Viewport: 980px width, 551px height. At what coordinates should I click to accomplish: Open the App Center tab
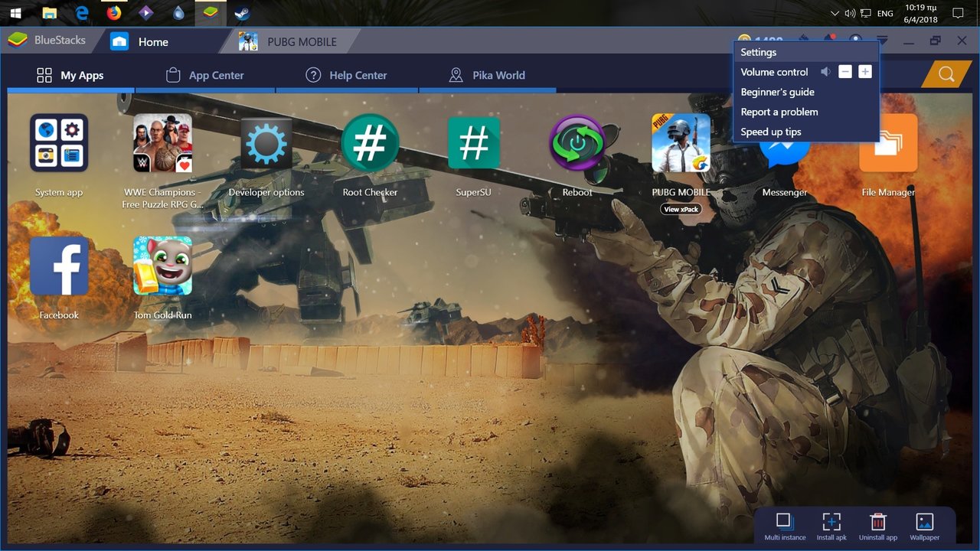pos(205,75)
